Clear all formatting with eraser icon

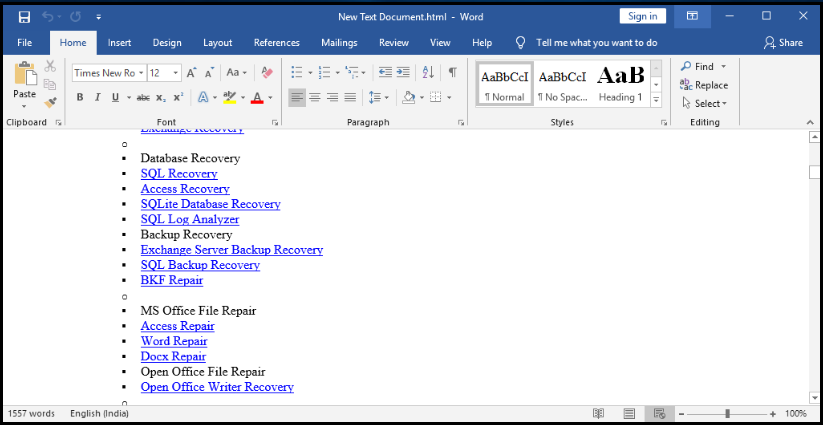coord(266,72)
